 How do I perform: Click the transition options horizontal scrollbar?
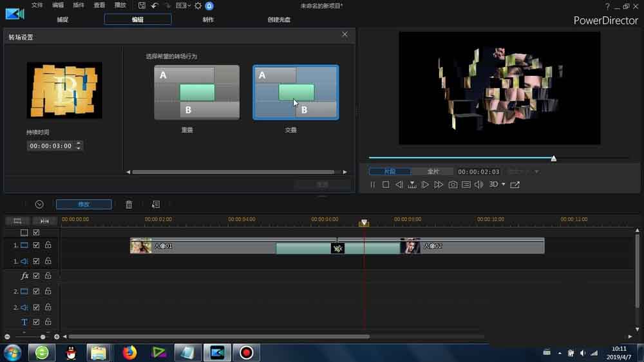(x=233, y=172)
